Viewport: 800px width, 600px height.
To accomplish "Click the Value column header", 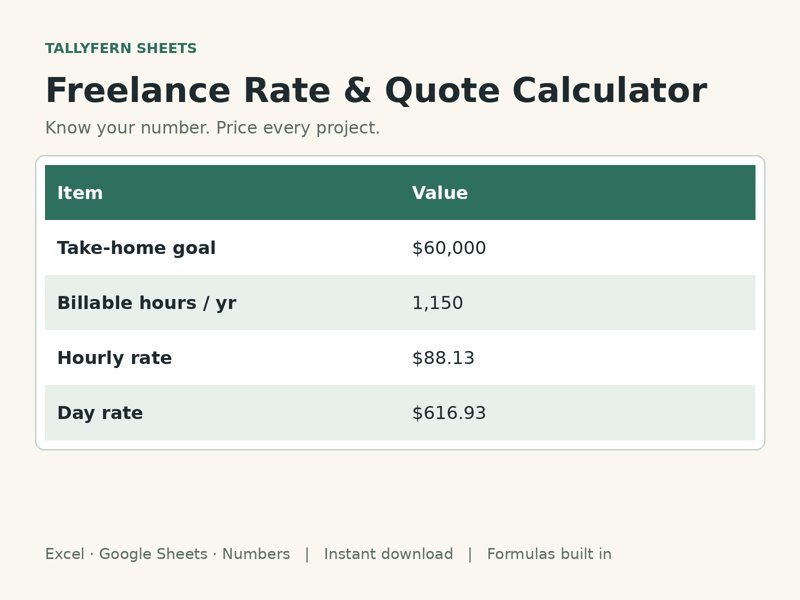I will 440,193.
